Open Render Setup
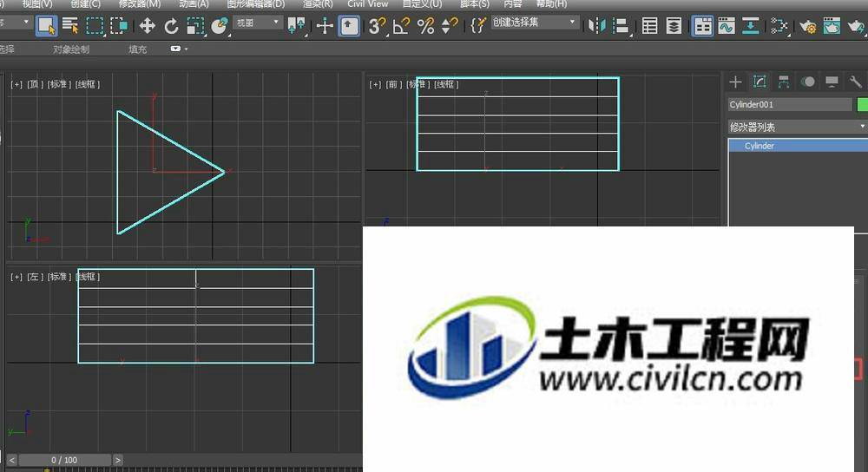 [807, 26]
